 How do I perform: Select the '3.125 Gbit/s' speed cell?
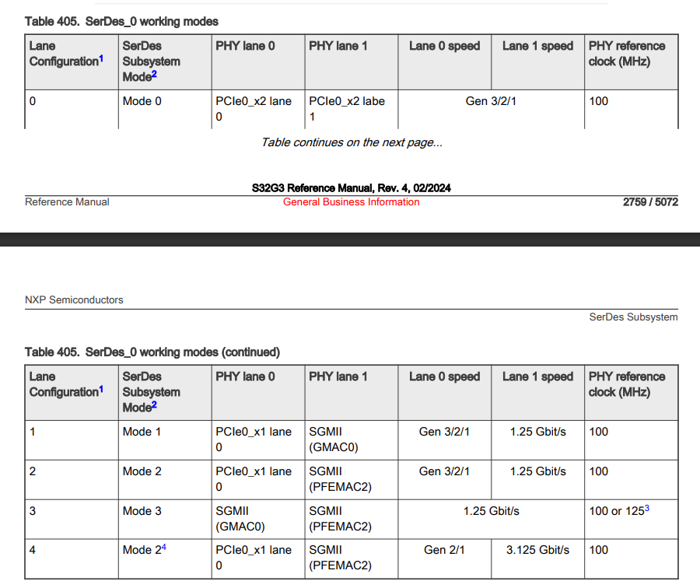[x=538, y=558]
